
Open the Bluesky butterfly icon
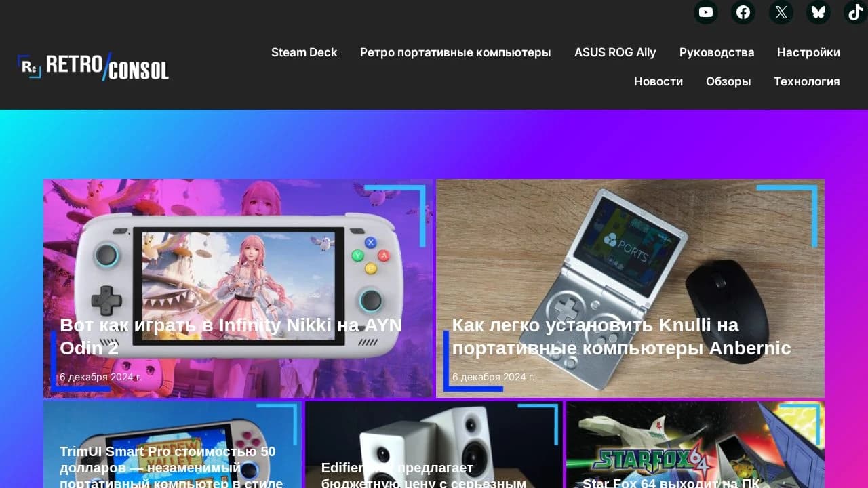coord(818,12)
